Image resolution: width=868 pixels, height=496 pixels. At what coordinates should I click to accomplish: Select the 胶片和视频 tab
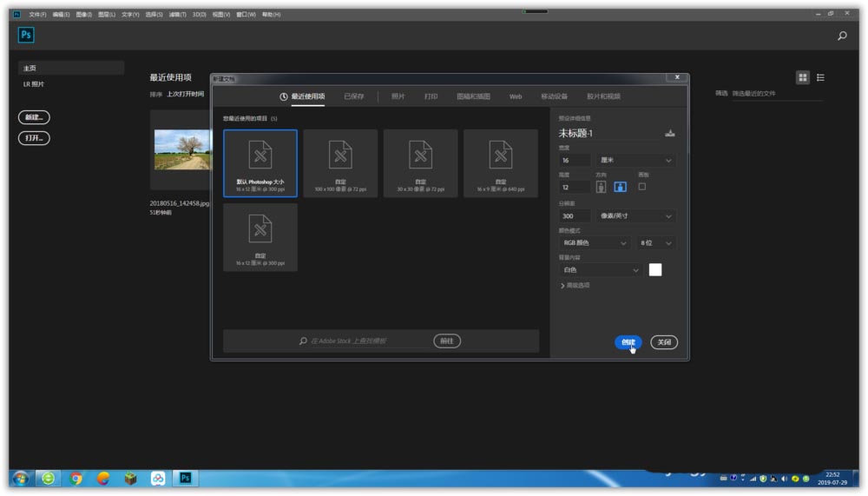coord(603,96)
